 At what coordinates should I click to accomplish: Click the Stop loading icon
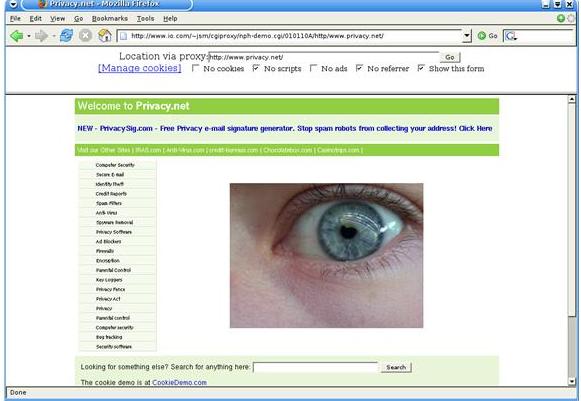86,36
